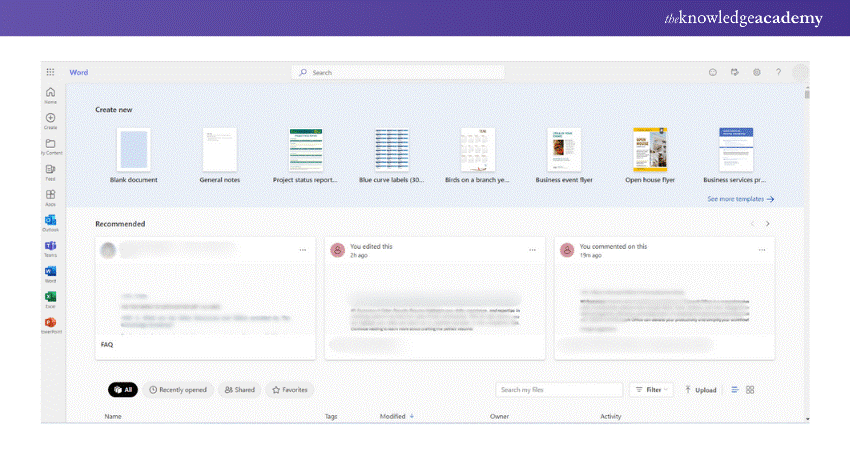Open Excel from the left sidebar
Screen dimensions: 850x450
[x=50, y=297]
